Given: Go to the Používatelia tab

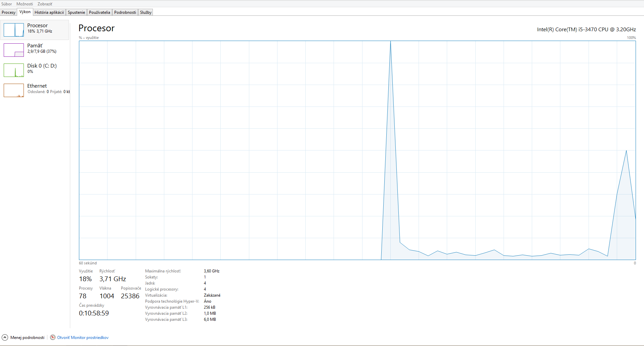Looking at the screenshot, I should (99, 12).
